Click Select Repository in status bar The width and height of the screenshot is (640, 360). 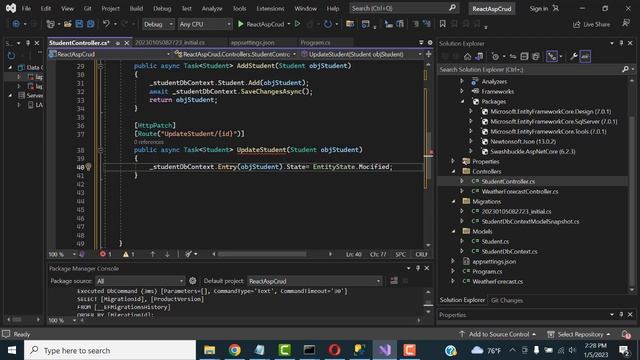point(579,334)
